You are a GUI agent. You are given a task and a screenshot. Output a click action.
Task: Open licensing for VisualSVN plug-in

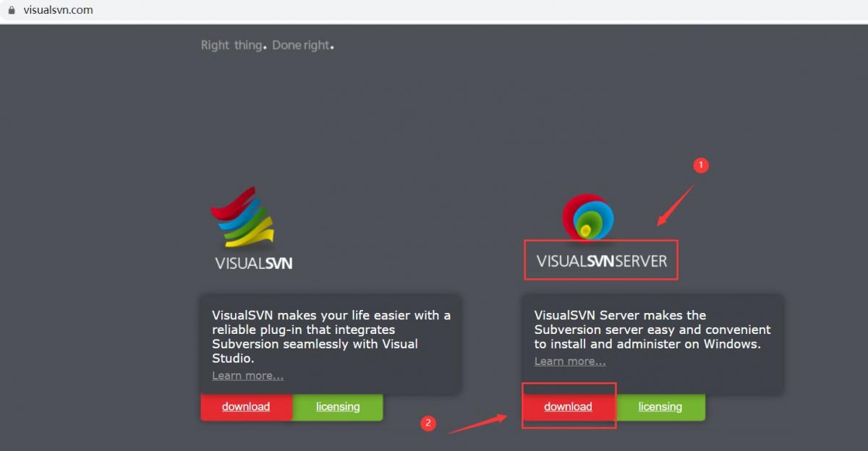[338, 407]
